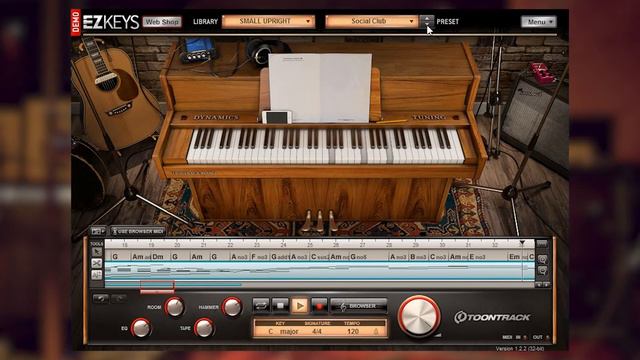Zoom out on the song track

point(542,271)
